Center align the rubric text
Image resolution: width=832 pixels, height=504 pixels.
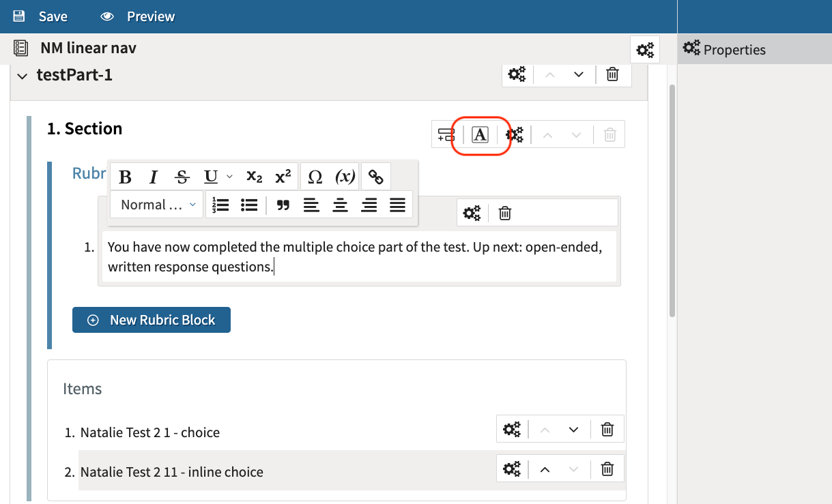point(340,205)
